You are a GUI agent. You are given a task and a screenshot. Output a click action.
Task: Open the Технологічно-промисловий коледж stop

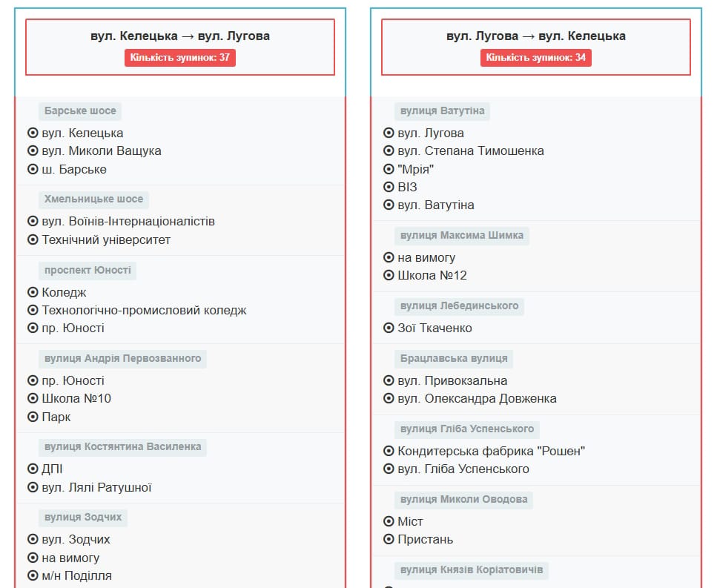[x=144, y=311]
